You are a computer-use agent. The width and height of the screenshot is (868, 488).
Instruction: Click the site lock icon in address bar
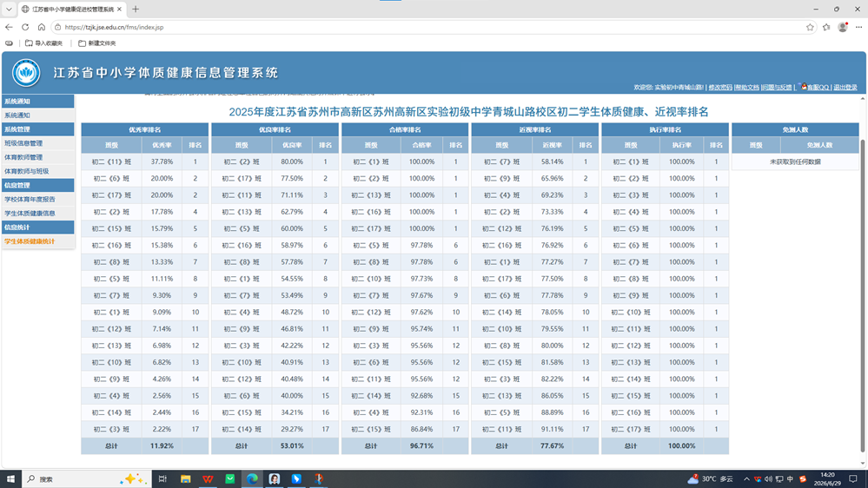tap(57, 27)
